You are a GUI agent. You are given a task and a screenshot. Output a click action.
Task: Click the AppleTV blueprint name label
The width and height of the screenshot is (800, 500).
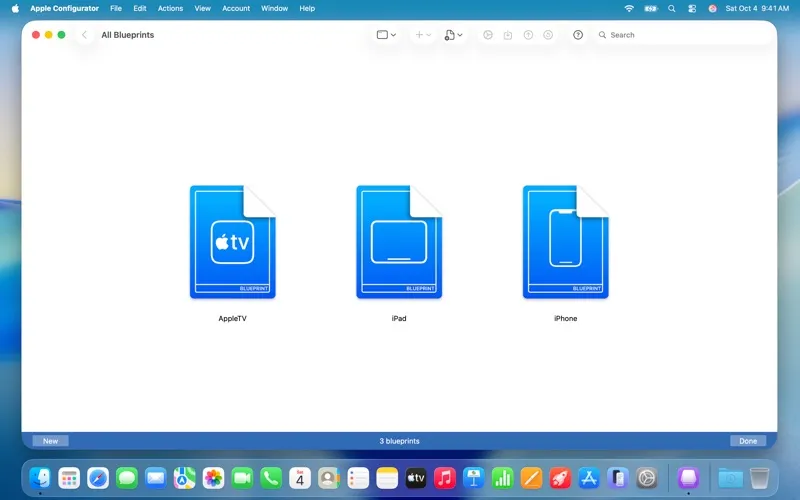[x=233, y=318]
